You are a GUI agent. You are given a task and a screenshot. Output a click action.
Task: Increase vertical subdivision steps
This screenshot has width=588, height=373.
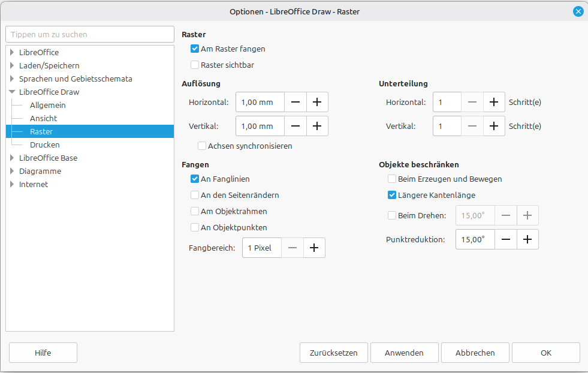coord(494,126)
